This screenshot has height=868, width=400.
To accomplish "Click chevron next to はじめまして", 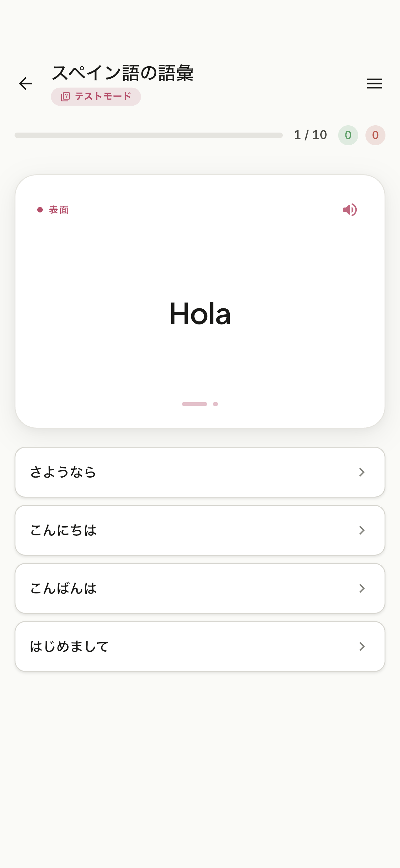I will 362,647.
